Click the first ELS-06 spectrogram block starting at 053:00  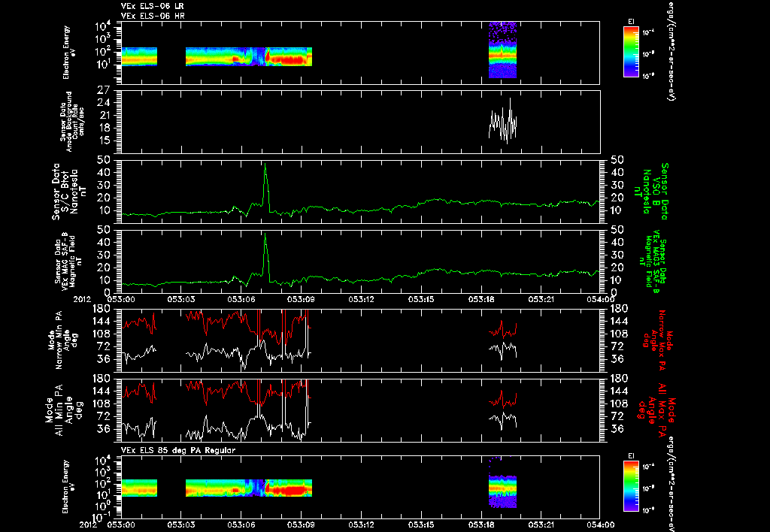click(139, 56)
